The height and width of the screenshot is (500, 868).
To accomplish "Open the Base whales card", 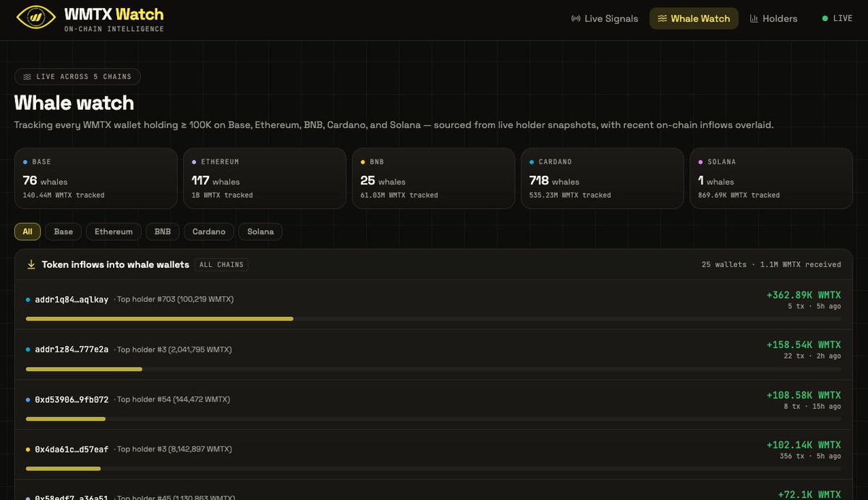I will 95,179.
